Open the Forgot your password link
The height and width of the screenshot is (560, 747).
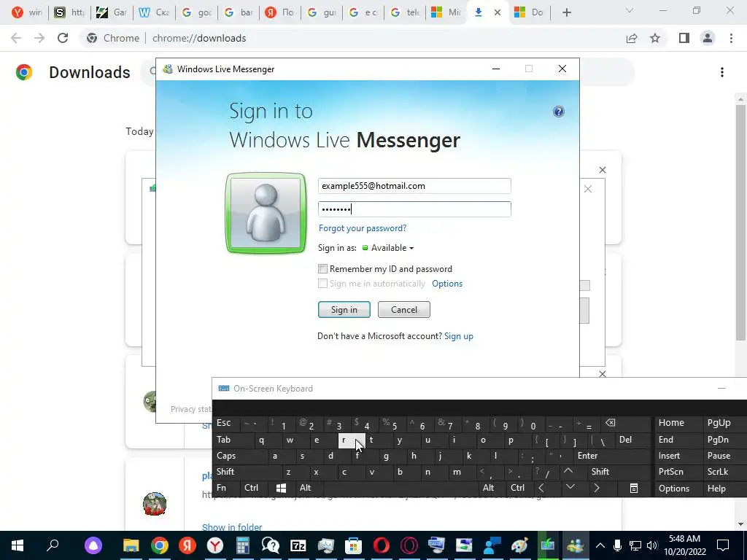pos(363,228)
